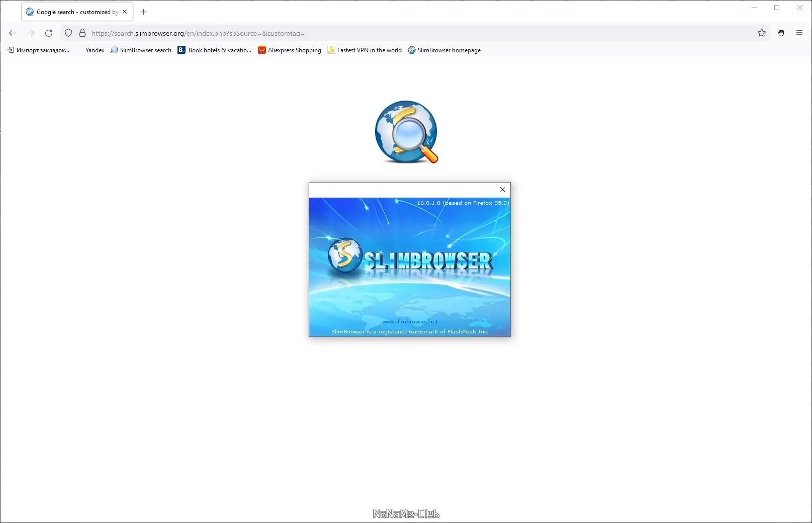
Task: Click the padlock site security icon
Action: pos(82,33)
